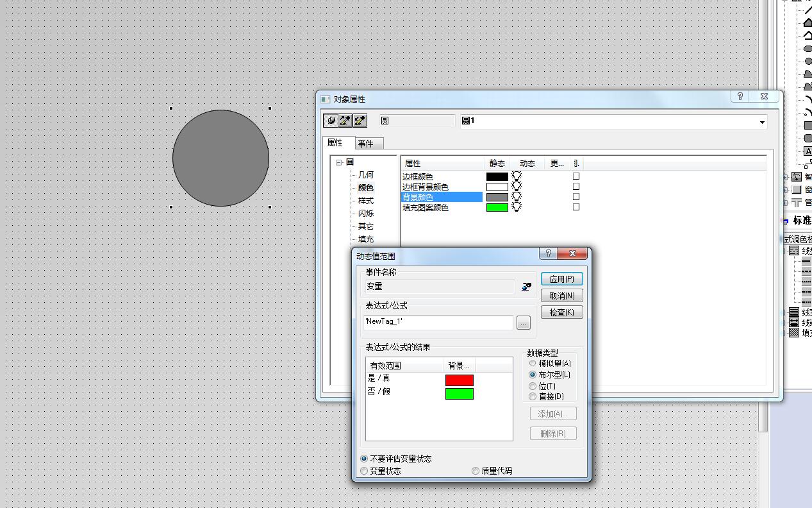Click the 添加(A)... button

[x=554, y=414]
